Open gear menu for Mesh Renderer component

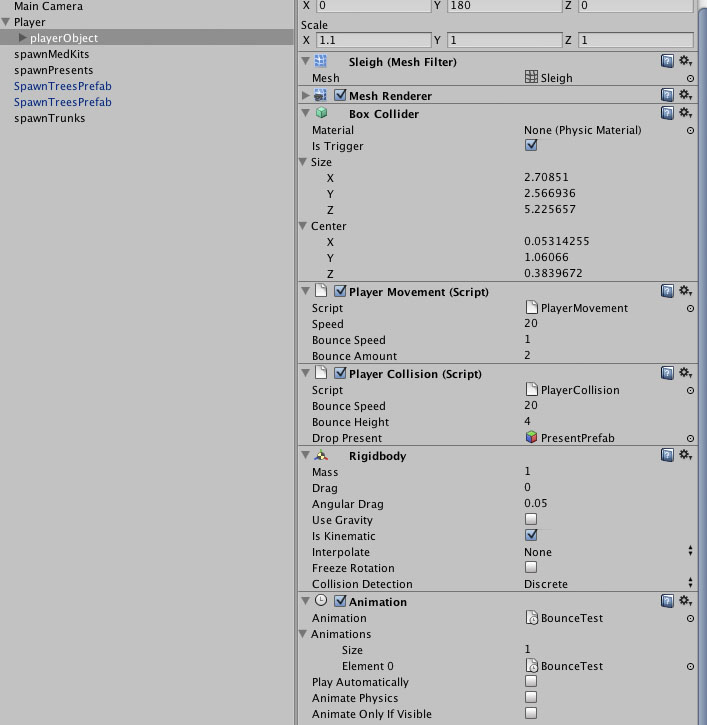(x=685, y=95)
